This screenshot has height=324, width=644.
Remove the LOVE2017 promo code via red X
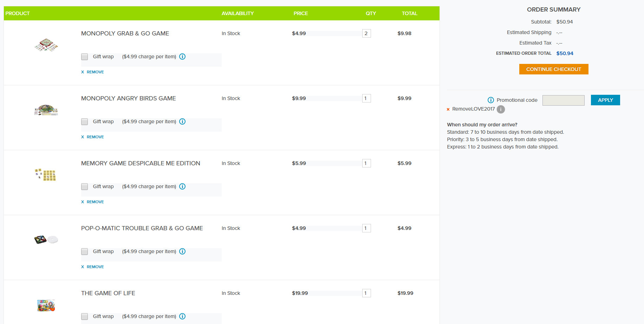448,109
